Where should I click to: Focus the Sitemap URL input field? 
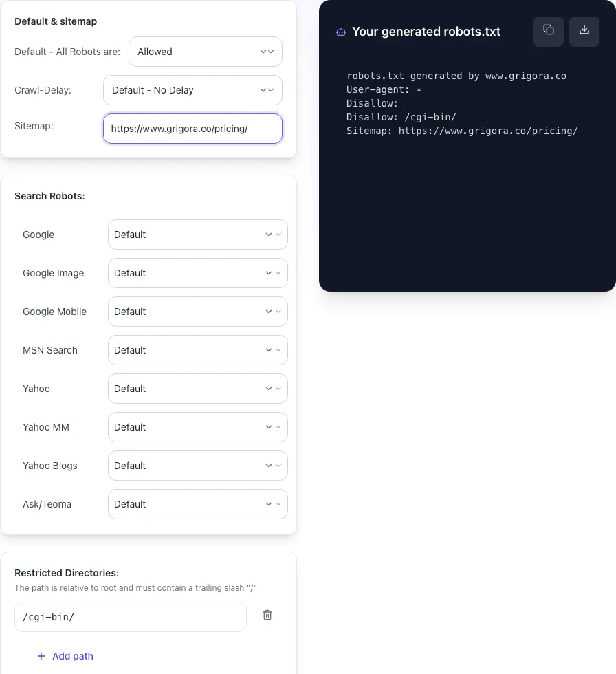(x=192, y=129)
